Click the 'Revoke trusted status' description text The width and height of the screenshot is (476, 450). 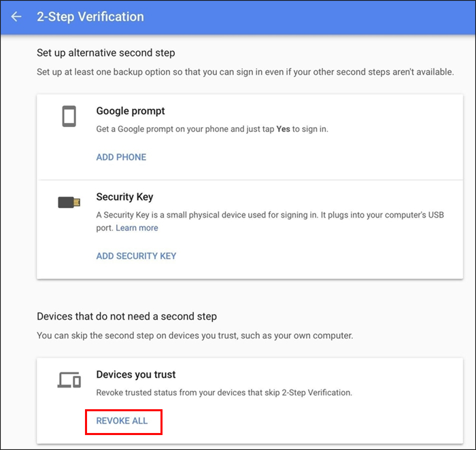(x=224, y=393)
